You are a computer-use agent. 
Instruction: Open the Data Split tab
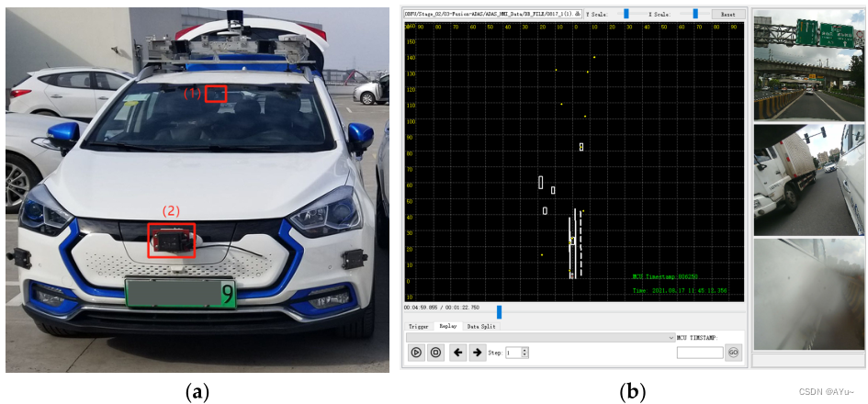480,327
